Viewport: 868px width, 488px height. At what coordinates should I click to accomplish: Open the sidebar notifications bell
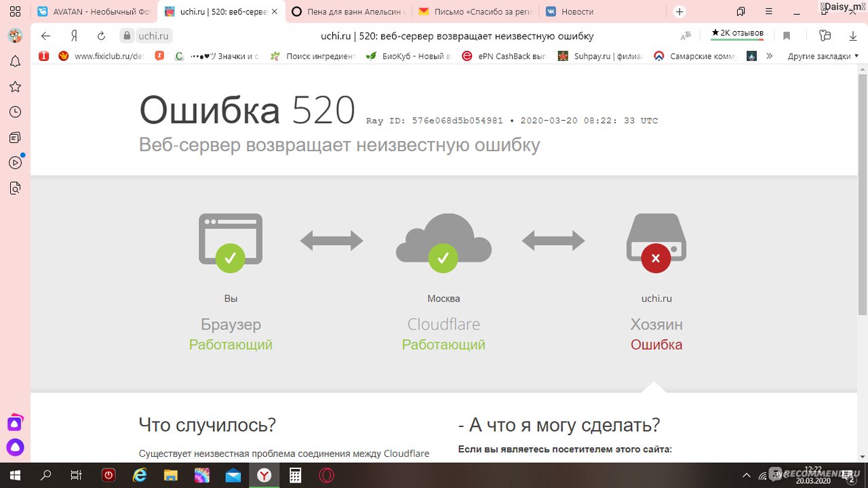point(15,61)
